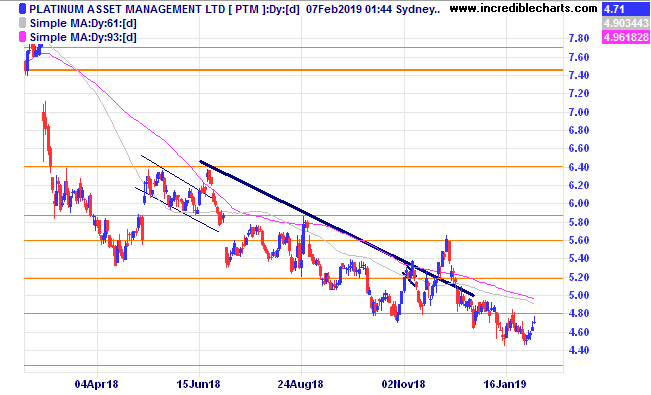
Task: Click the 4.80 price axis label
Action: tap(579, 314)
